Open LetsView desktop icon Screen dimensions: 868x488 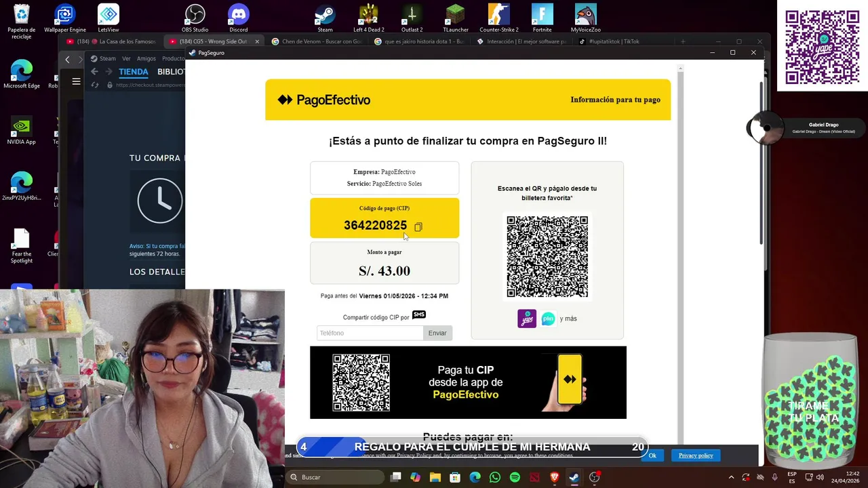coord(108,19)
